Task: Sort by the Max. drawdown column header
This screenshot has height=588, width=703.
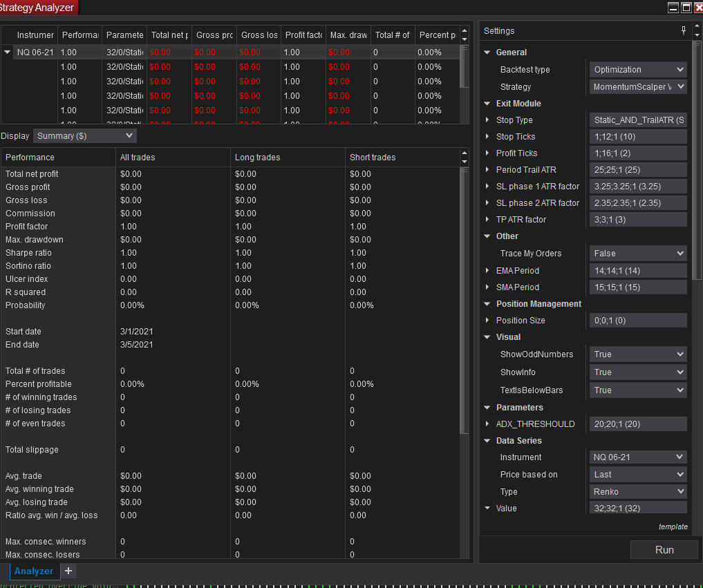Action: (x=348, y=35)
